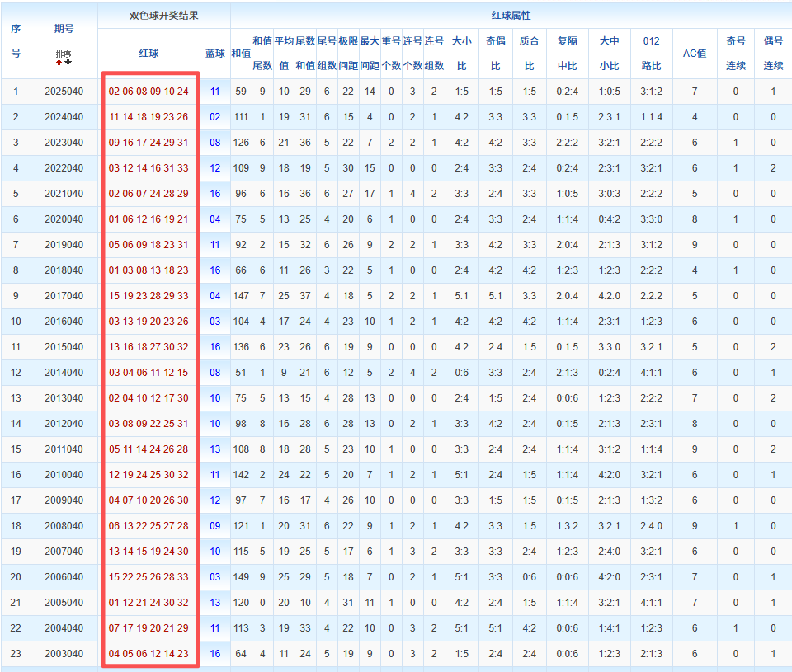Click issue number 2007040

[x=64, y=552]
